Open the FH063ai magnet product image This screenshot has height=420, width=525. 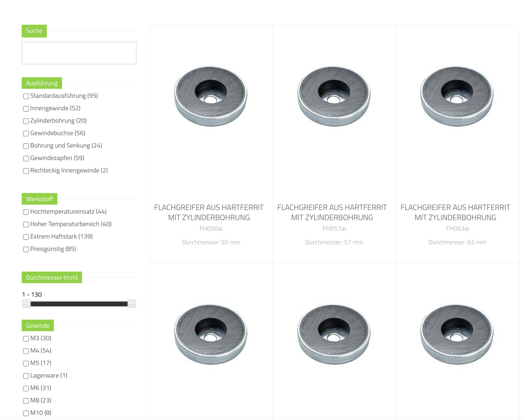457,96
